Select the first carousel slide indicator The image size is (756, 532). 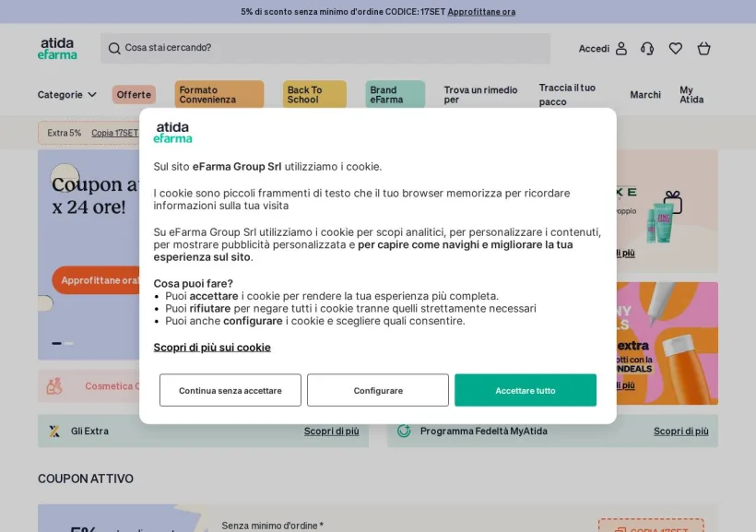[56, 343]
